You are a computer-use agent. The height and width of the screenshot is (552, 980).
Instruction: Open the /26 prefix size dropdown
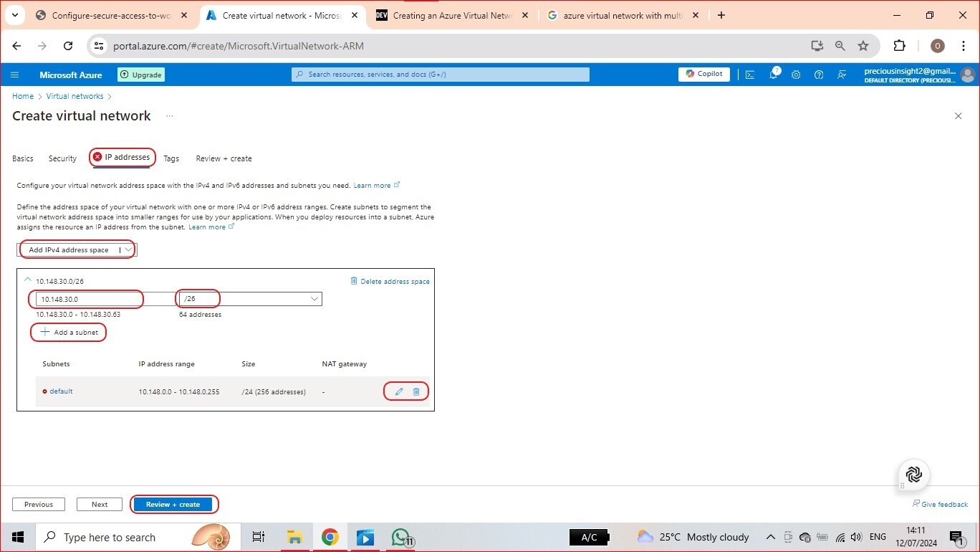pyautogui.click(x=250, y=299)
